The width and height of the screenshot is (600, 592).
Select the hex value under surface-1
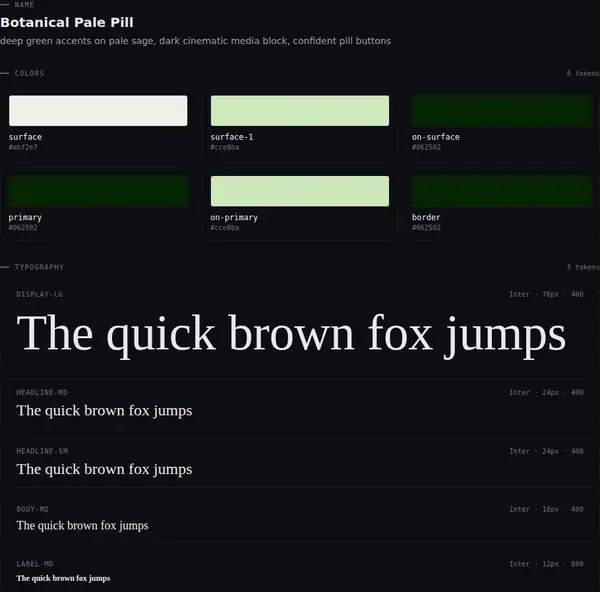[x=225, y=147]
